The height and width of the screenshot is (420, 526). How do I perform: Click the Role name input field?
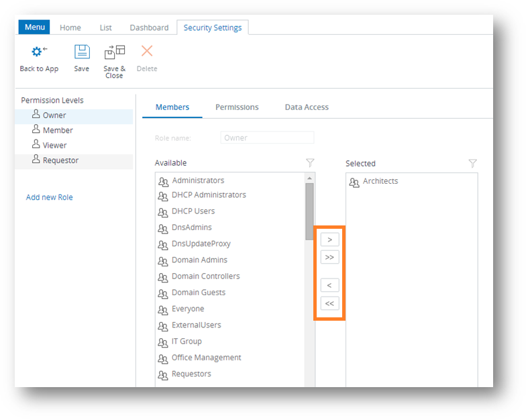click(x=267, y=138)
